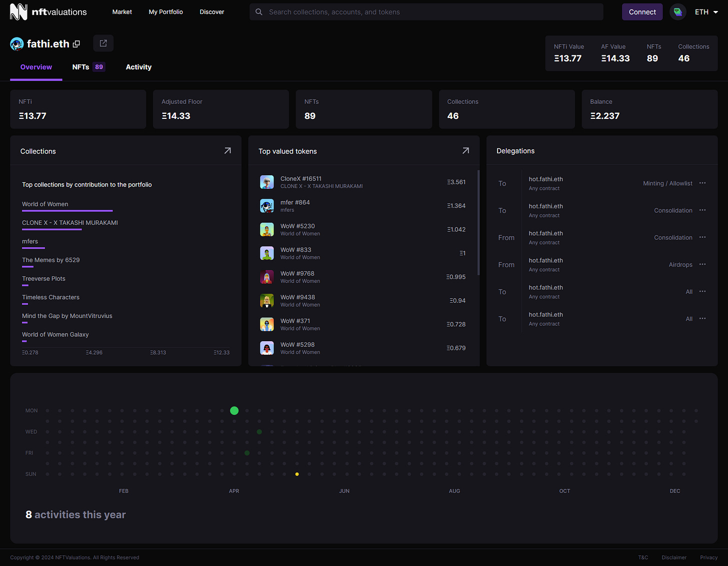Click mfer #864 value Ξ1.364
The image size is (728, 566).
(456, 206)
